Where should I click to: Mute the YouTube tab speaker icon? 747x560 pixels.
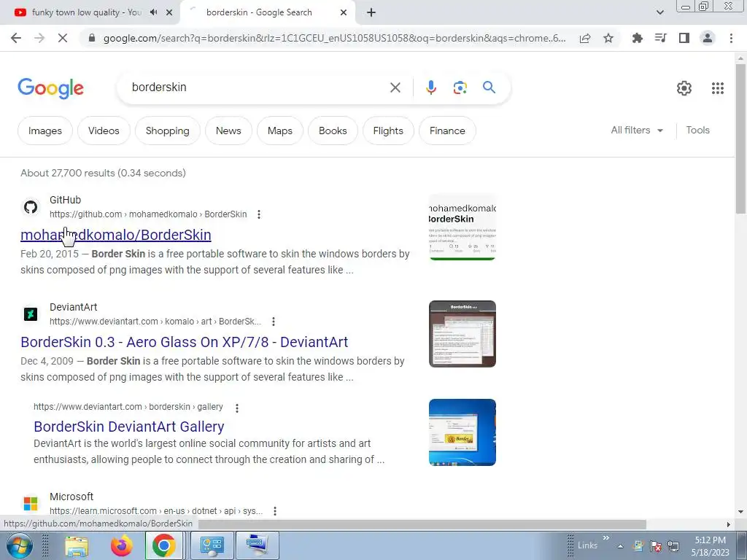point(153,12)
